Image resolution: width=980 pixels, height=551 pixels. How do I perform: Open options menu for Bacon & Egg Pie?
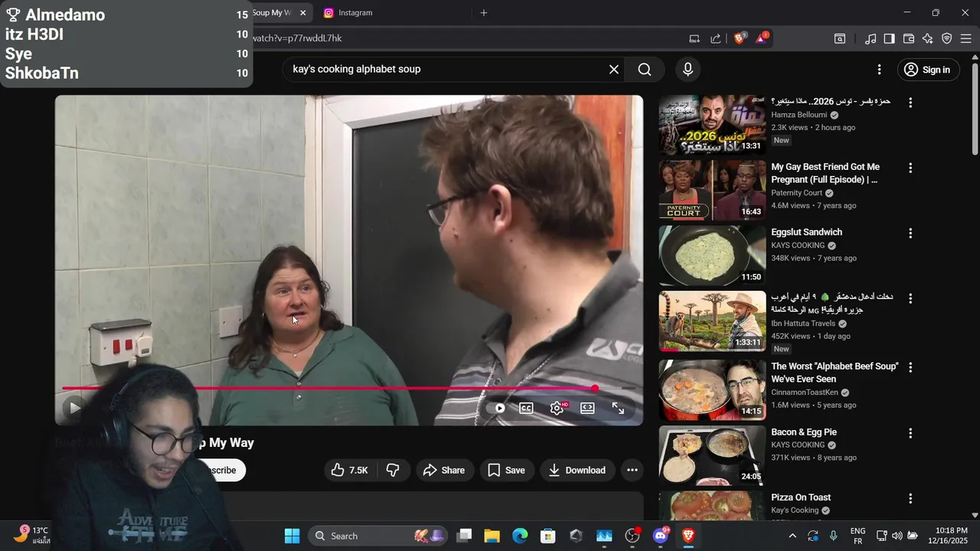tap(910, 433)
